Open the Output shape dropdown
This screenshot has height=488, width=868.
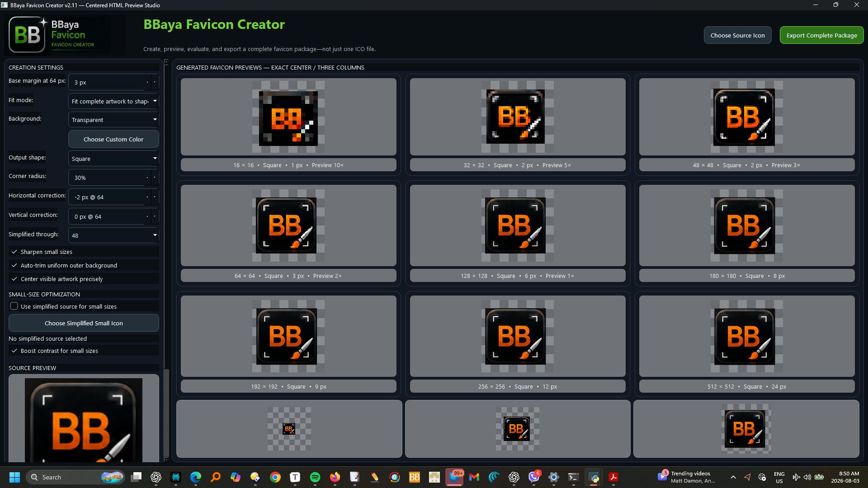click(113, 159)
